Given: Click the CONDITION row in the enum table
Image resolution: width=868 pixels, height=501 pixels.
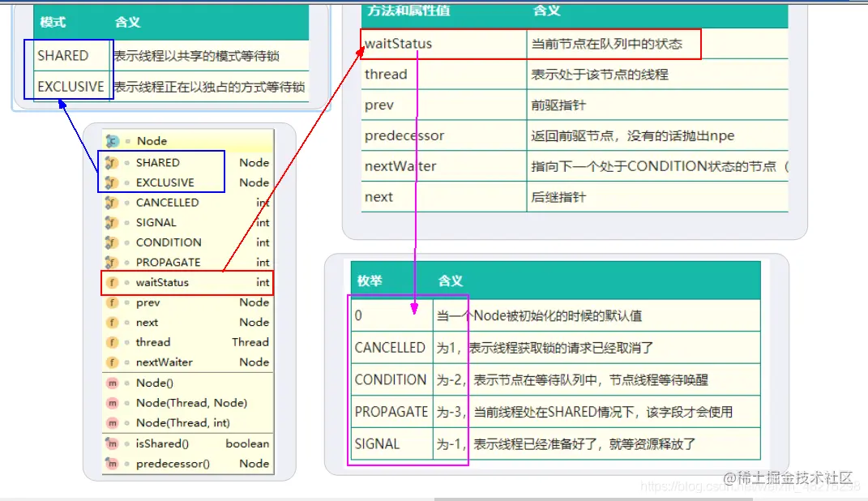Looking at the screenshot, I should tap(391, 379).
